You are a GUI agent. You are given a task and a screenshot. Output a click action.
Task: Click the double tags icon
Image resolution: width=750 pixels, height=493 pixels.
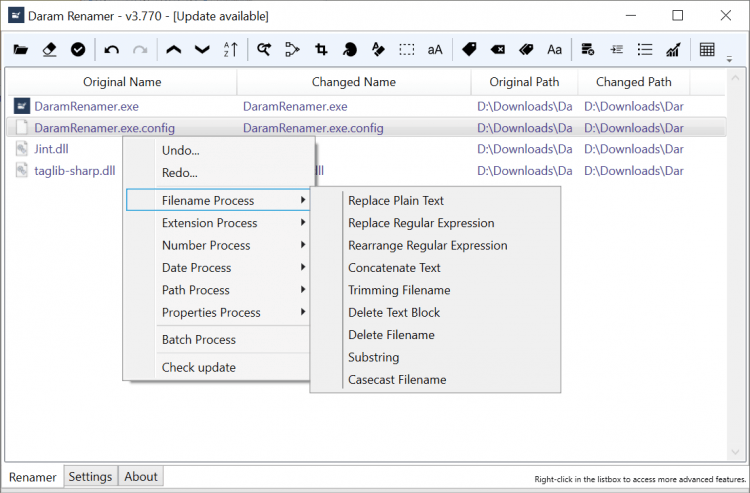click(x=526, y=49)
